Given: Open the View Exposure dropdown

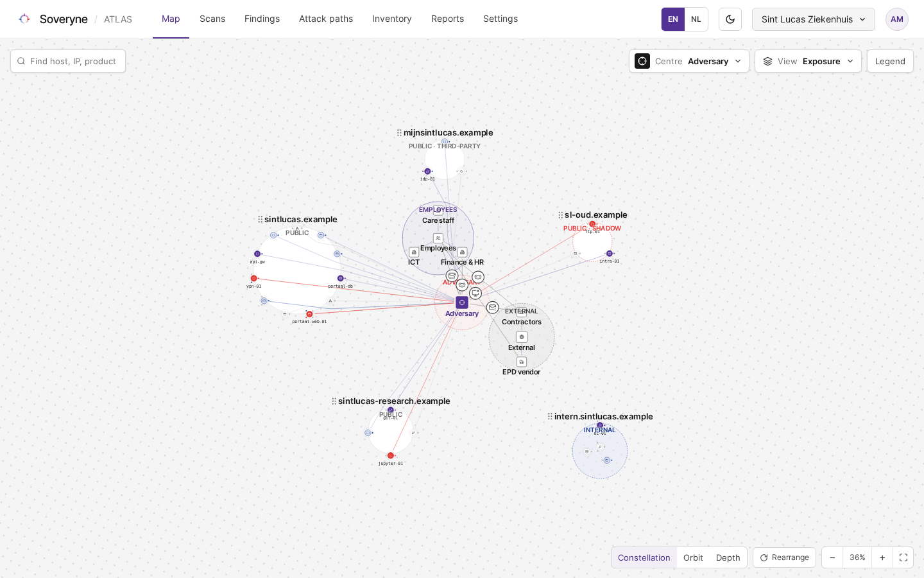Looking at the screenshot, I should click(808, 61).
